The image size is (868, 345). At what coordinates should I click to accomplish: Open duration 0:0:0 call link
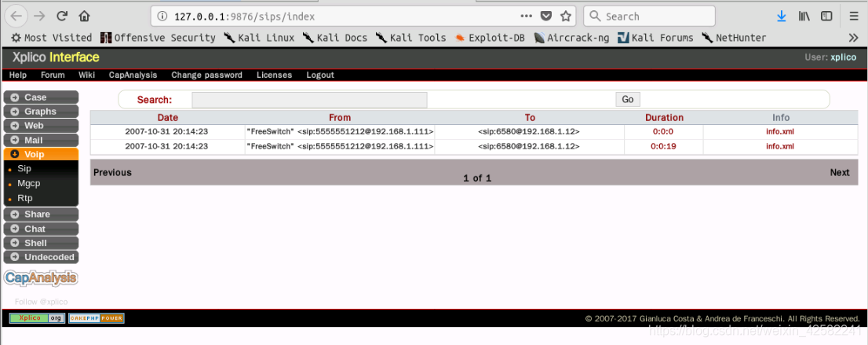663,131
